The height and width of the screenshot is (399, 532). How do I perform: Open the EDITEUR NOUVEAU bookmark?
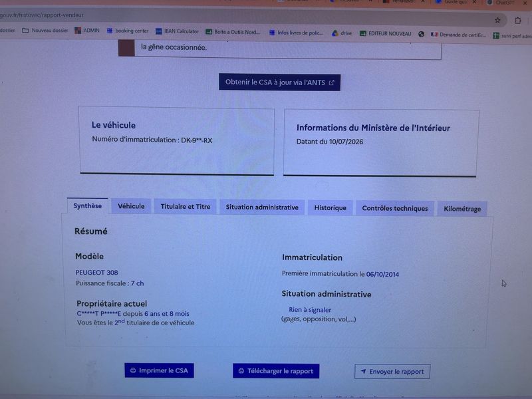pyautogui.click(x=386, y=34)
